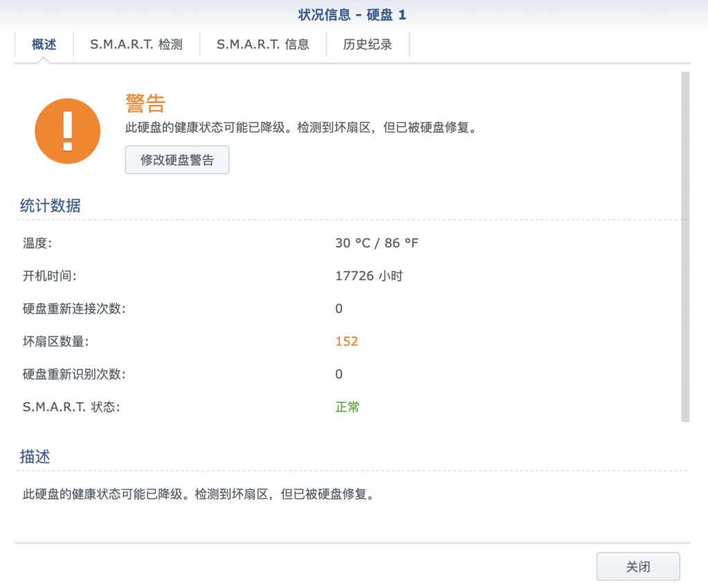Click the 统计数据 section heading
708x588 pixels.
[x=50, y=206]
